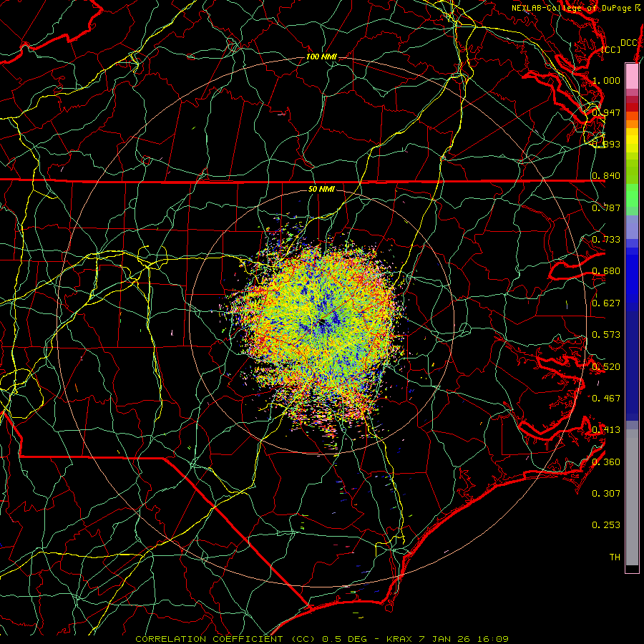The height and width of the screenshot is (644, 644).
Task: Select the 0.307 scale value
Action: [606, 494]
